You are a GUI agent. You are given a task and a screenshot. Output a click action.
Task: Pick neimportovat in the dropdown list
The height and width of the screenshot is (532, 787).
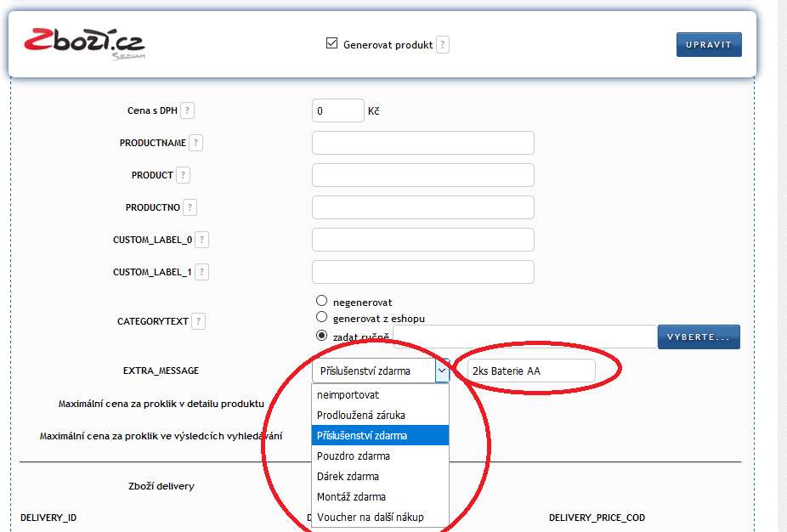click(x=348, y=395)
